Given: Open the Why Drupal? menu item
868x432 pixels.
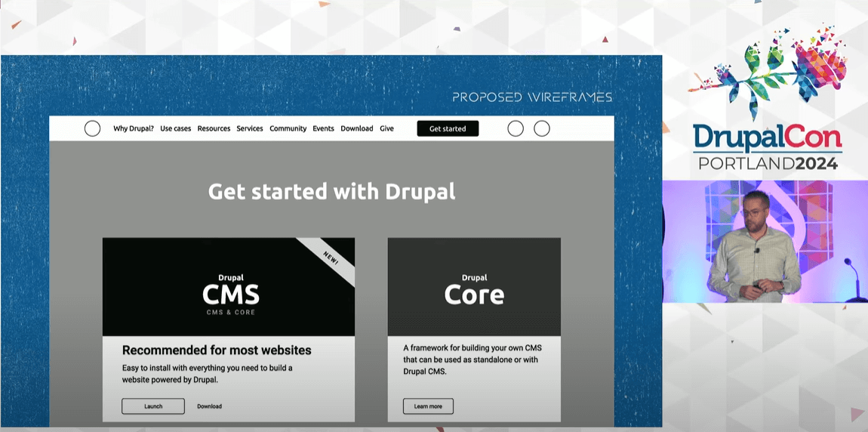Looking at the screenshot, I should [134, 128].
